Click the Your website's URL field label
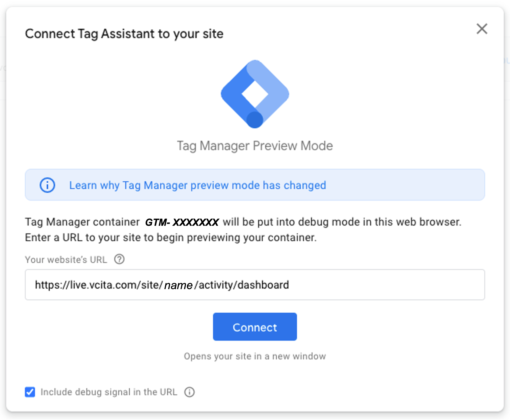The height and width of the screenshot is (420, 510). pyautogui.click(x=66, y=260)
